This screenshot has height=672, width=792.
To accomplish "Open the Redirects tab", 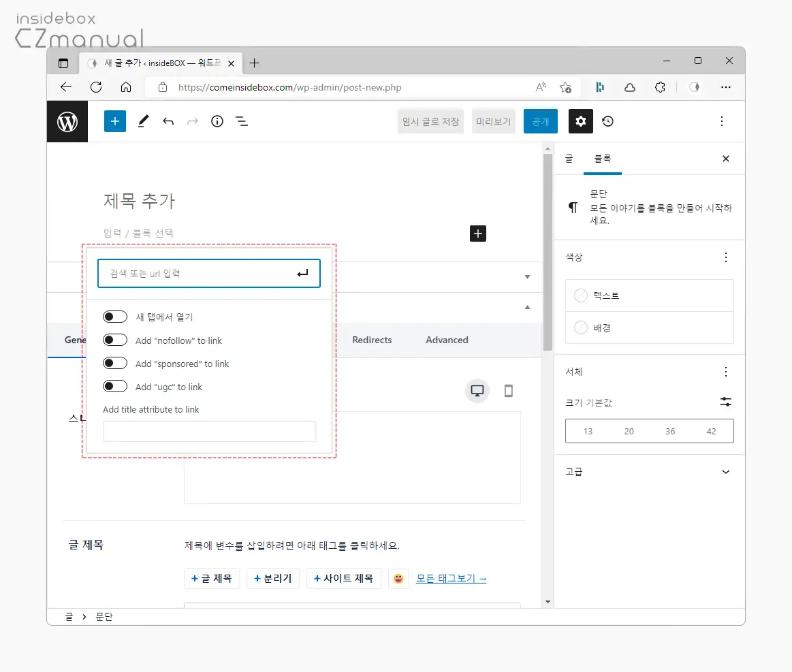I will click(372, 340).
